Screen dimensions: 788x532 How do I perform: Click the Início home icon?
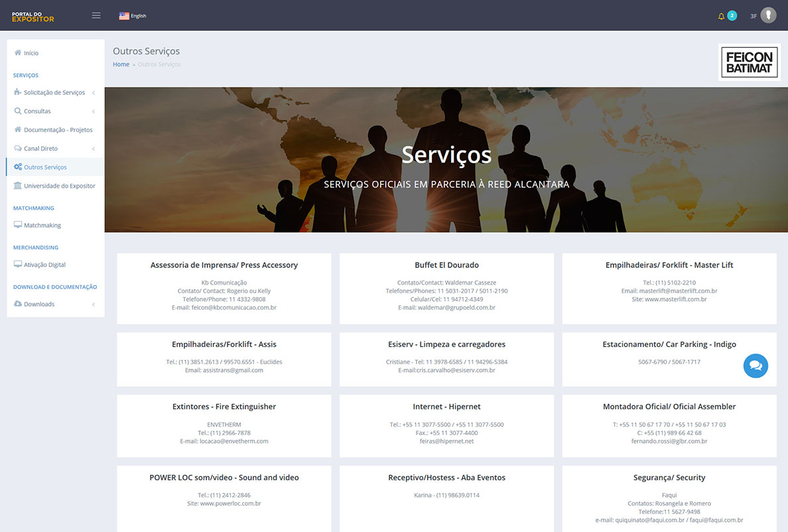click(18, 53)
